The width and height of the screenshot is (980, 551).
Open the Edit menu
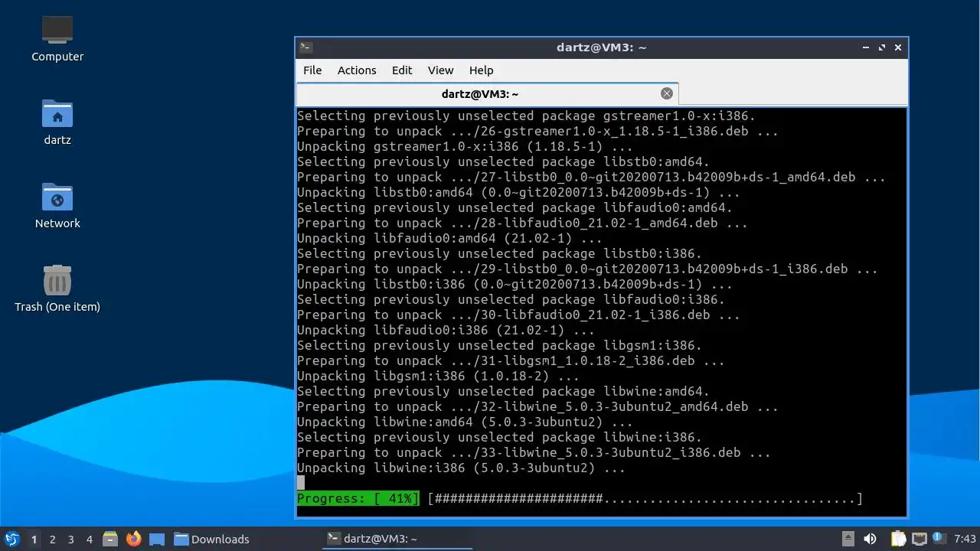click(402, 70)
